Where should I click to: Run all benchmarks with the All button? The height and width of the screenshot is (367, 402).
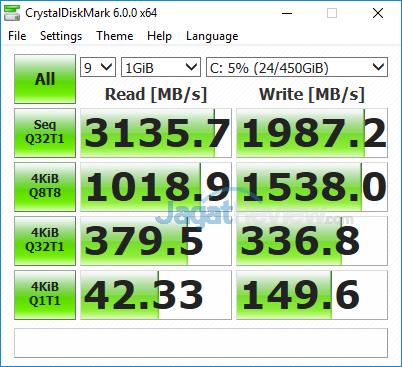point(45,79)
